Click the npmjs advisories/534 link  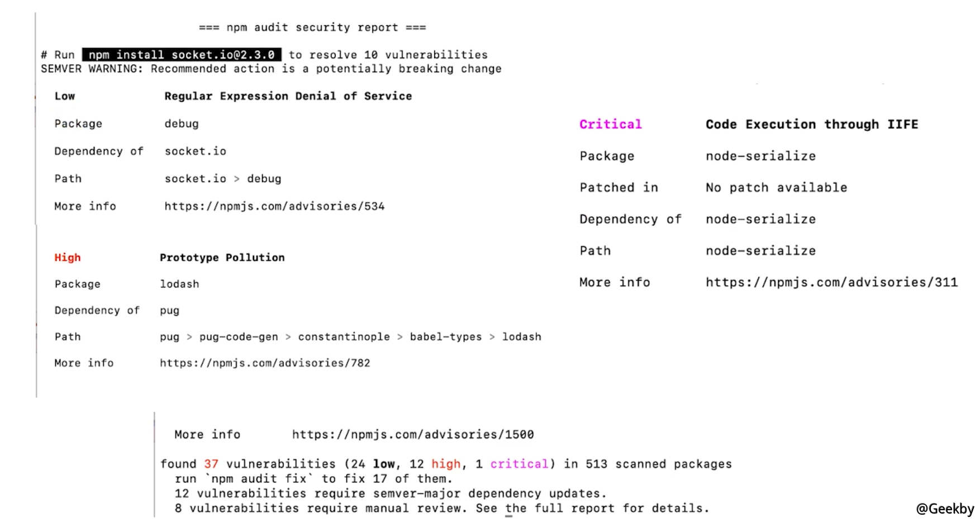(x=274, y=206)
